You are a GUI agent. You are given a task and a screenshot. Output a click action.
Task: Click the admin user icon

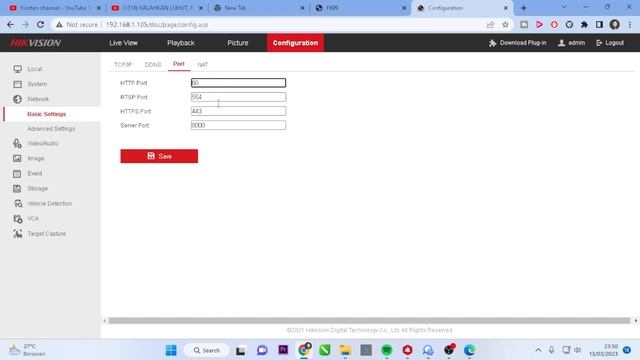click(x=562, y=43)
